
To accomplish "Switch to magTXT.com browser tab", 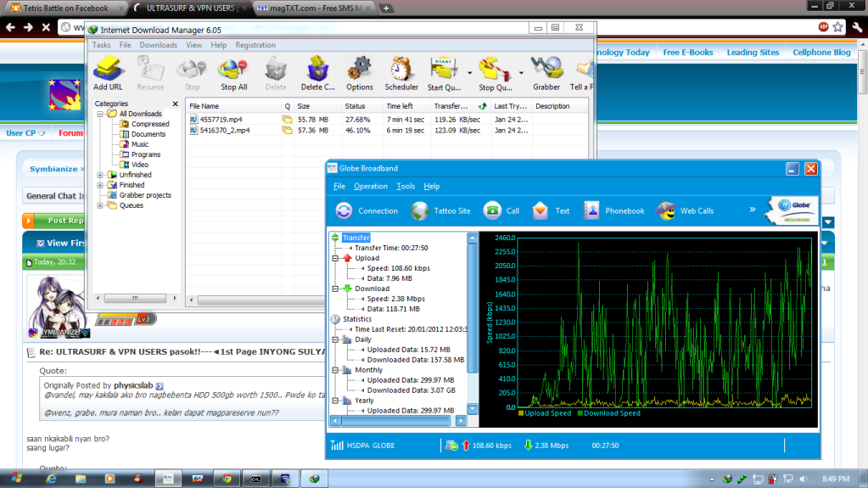I will coord(315,8).
